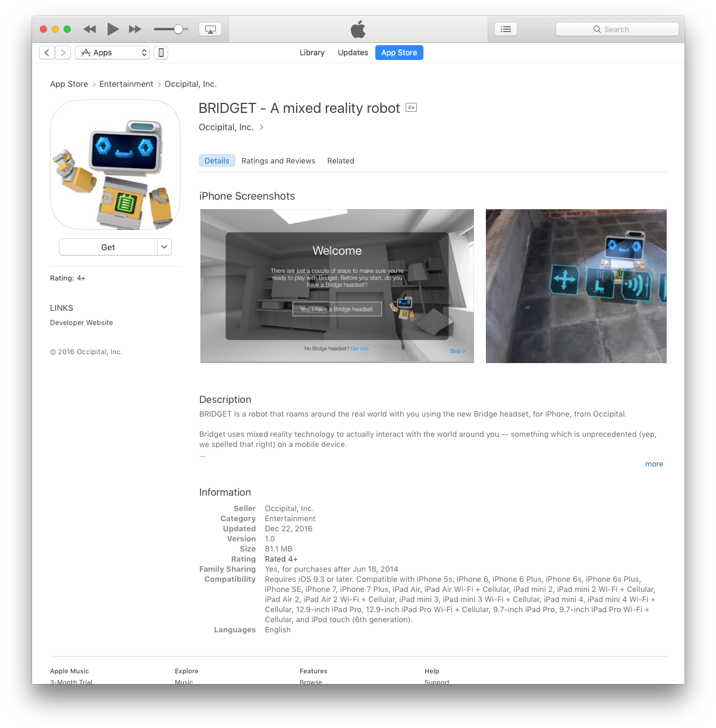The height and width of the screenshot is (728, 716).
Task: Switch to the Library tab
Action: [312, 53]
